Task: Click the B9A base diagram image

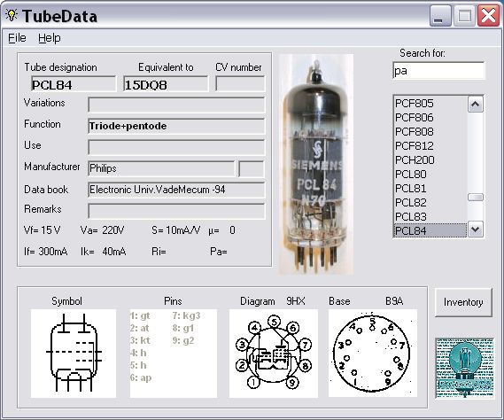Action: [373, 354]
